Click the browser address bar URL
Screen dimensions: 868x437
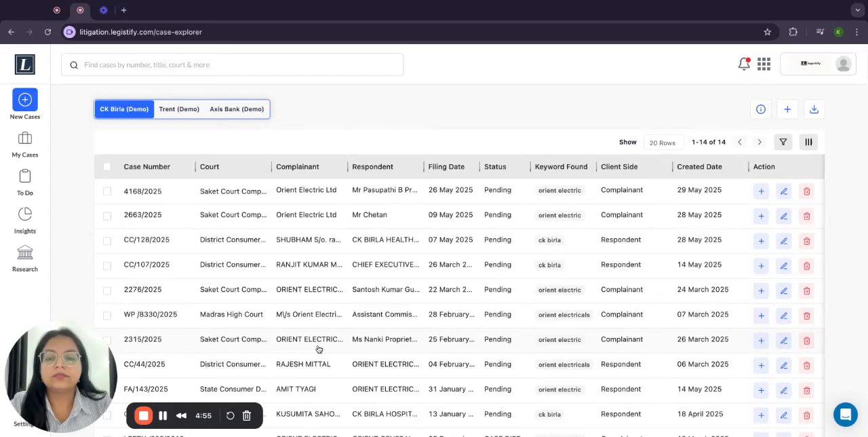pos(140,32)
